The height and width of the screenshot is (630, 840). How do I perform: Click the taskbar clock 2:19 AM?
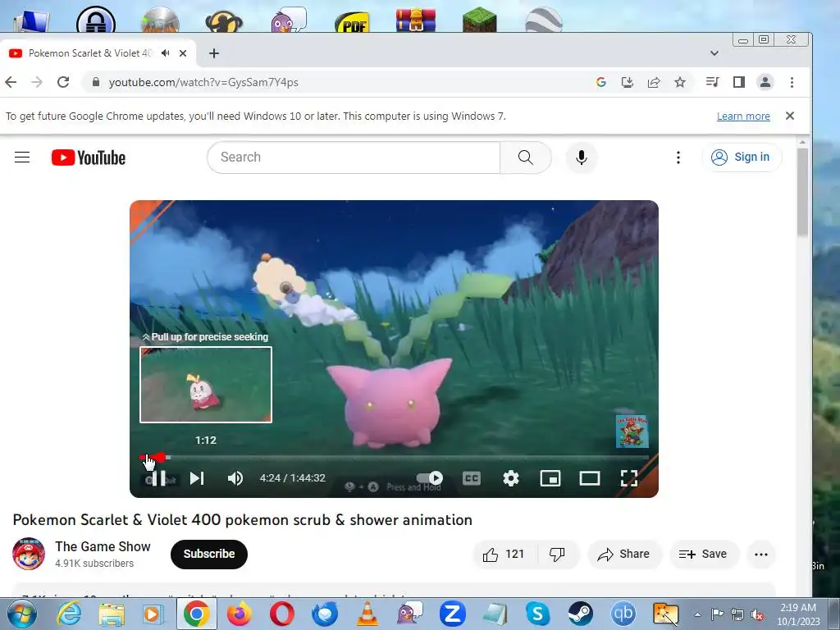[798, 608]
